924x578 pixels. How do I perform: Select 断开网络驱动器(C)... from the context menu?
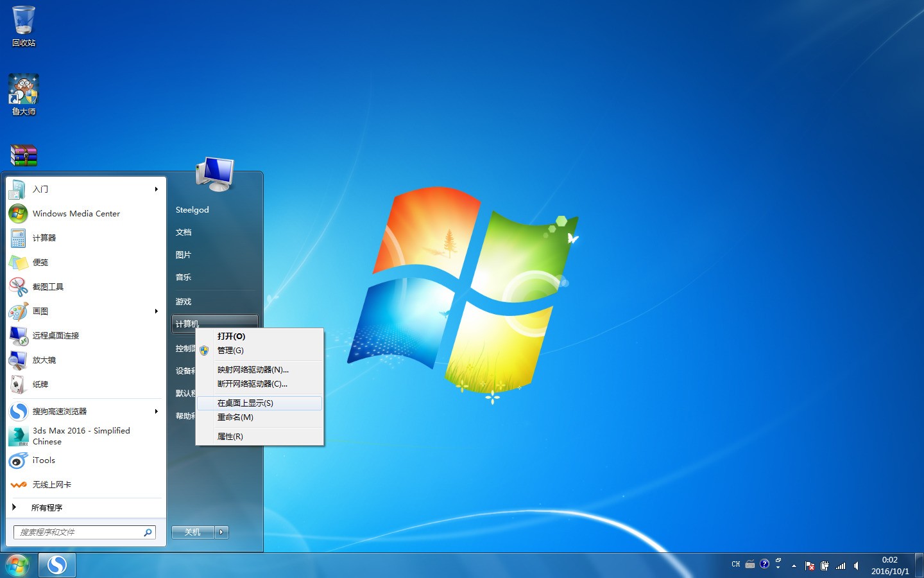[259, 383]
